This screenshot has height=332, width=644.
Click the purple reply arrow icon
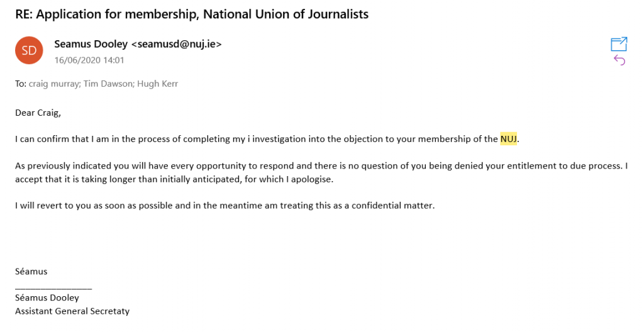pyautogui.click(x=619, y=60)
